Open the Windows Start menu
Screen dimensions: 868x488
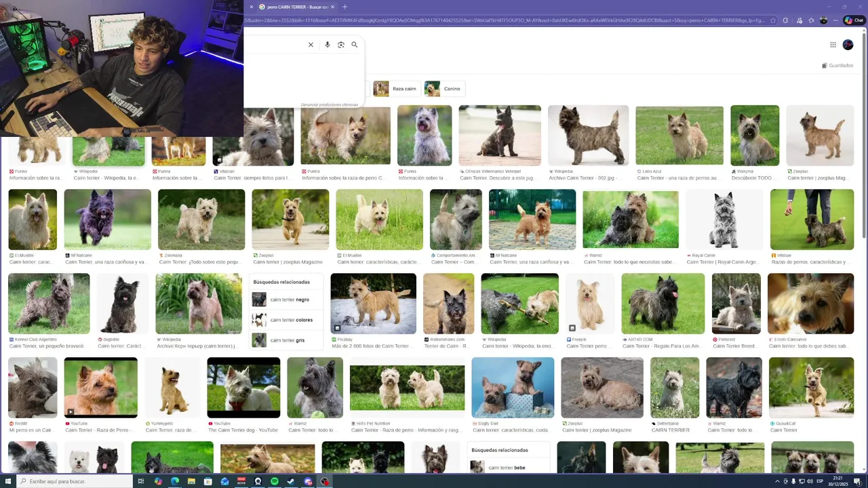coord(7,481)
